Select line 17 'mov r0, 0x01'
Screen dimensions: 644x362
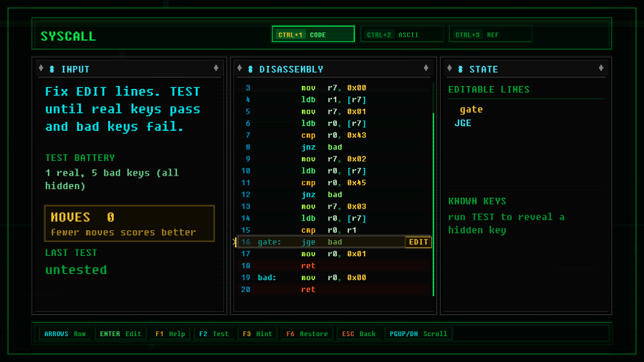334,254
